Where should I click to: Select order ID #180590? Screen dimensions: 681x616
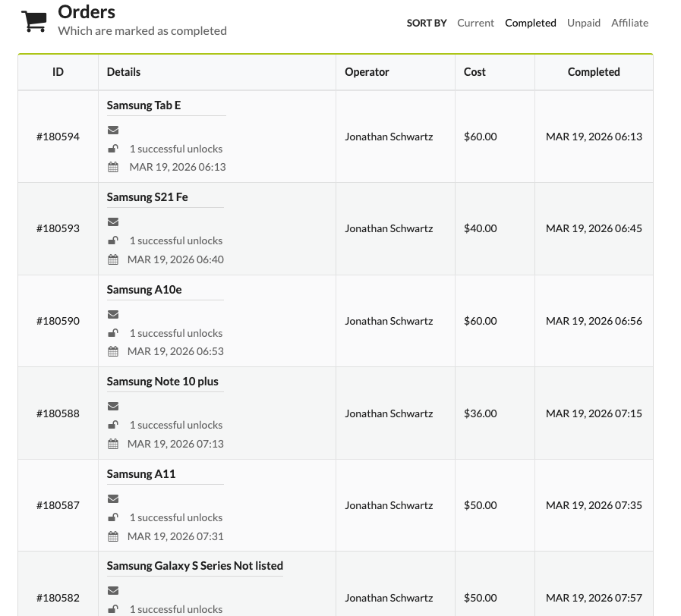click(58, 321)
